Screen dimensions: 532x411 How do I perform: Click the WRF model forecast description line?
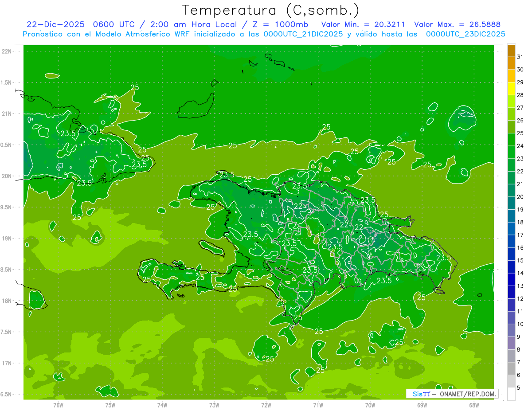(264, 34)
